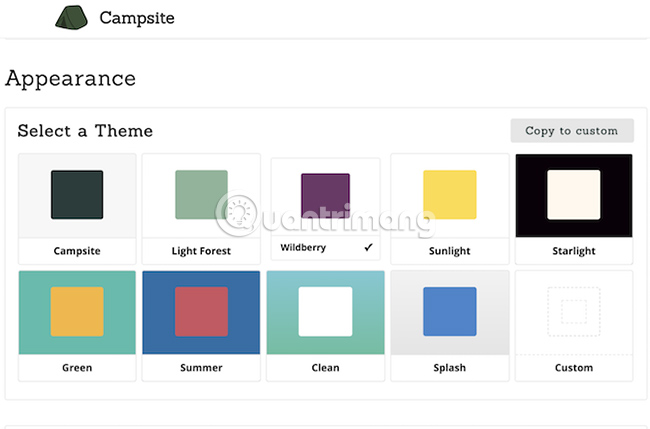This screenshot has width=650, height=429.
Task: Select the Clean theme preview
Action: coord(325,312)
